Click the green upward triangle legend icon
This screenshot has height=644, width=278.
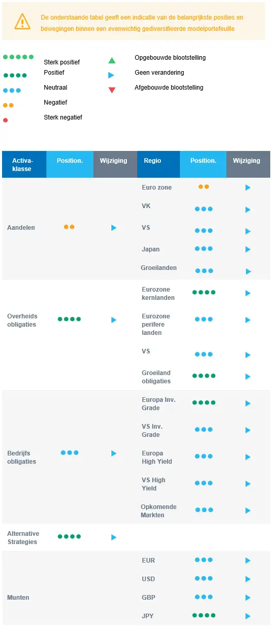112,60
